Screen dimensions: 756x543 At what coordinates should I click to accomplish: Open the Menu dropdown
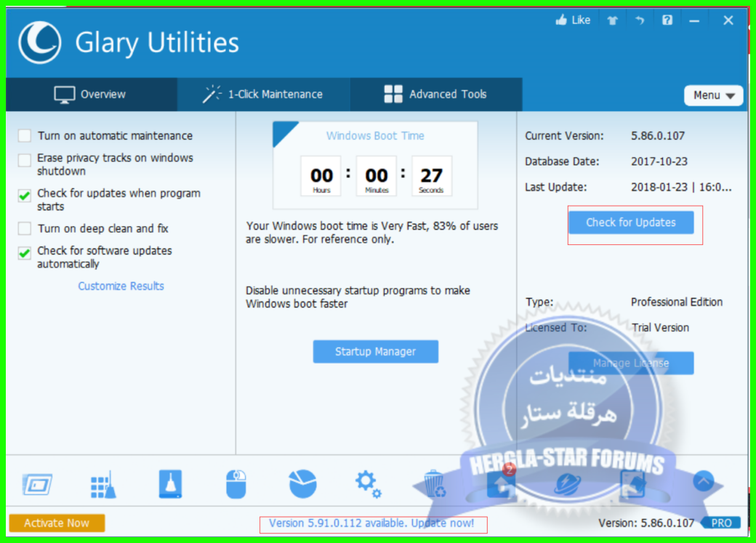point(713,95)
